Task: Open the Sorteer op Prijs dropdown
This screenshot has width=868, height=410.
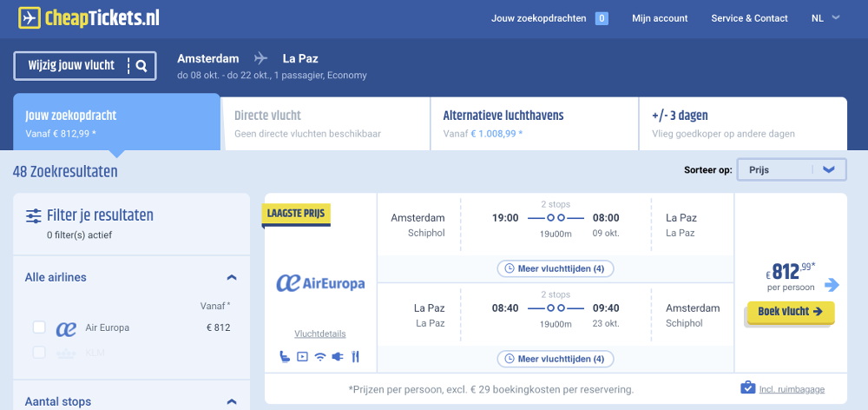Action: 792,170
